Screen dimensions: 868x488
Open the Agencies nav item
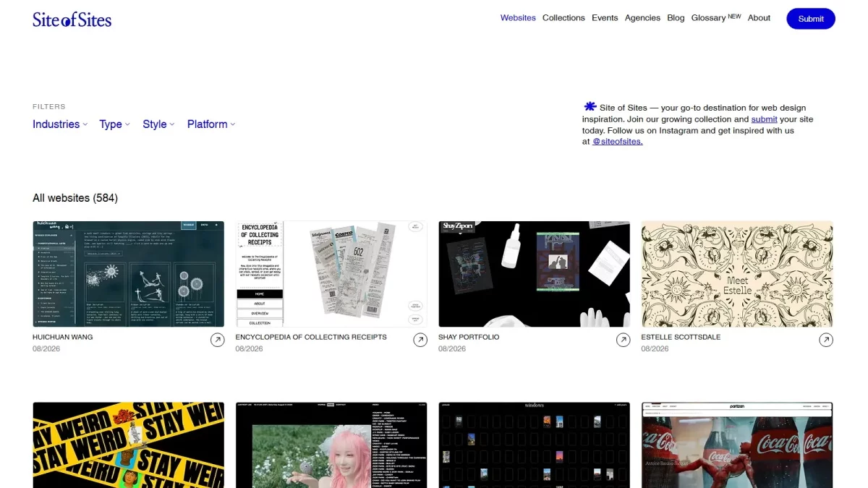[642, 18]
